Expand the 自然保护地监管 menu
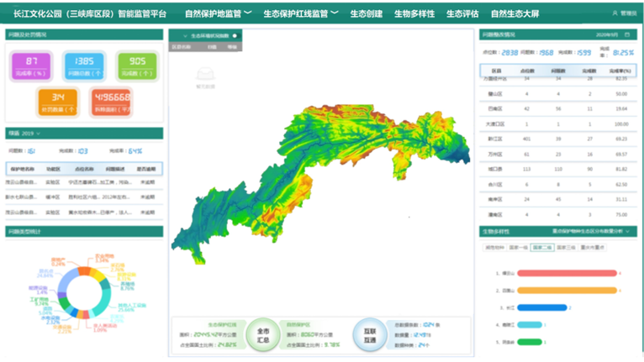The width and height of the screenshot is (644, 362). [219, 14]
